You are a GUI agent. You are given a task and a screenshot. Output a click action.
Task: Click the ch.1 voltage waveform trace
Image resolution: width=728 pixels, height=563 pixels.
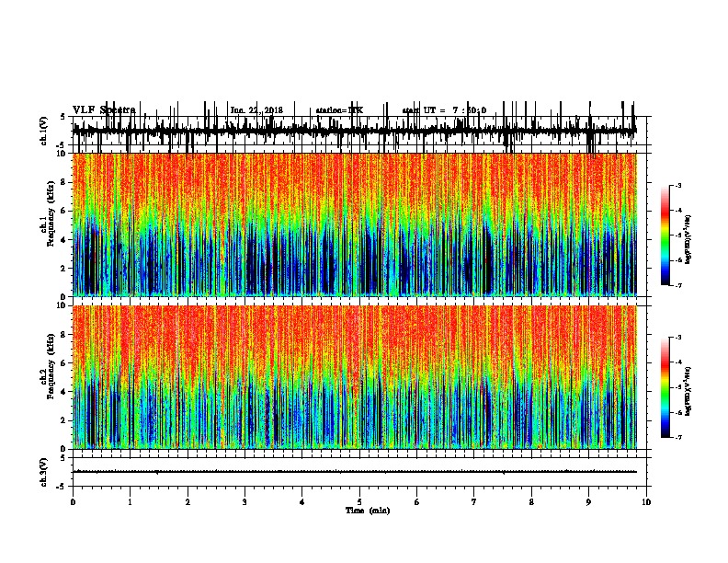pyautogui.click(x=355, y=131)
